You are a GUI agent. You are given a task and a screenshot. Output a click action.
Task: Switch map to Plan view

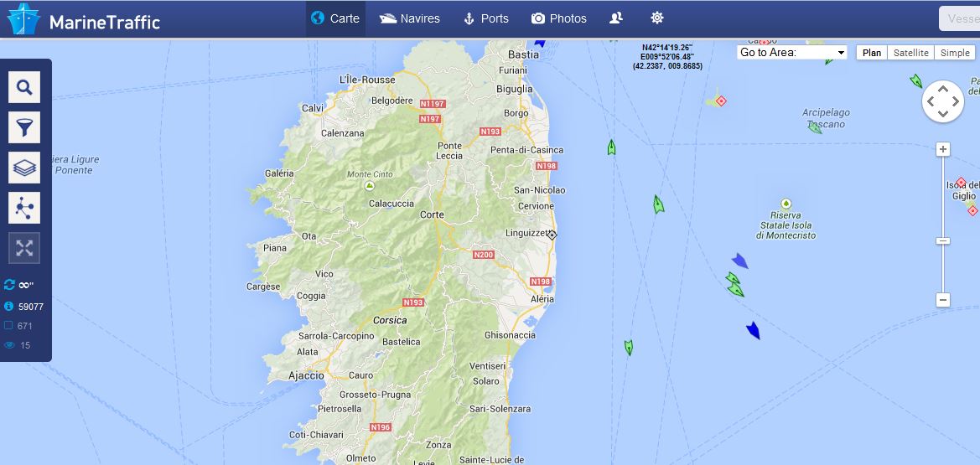871,53
